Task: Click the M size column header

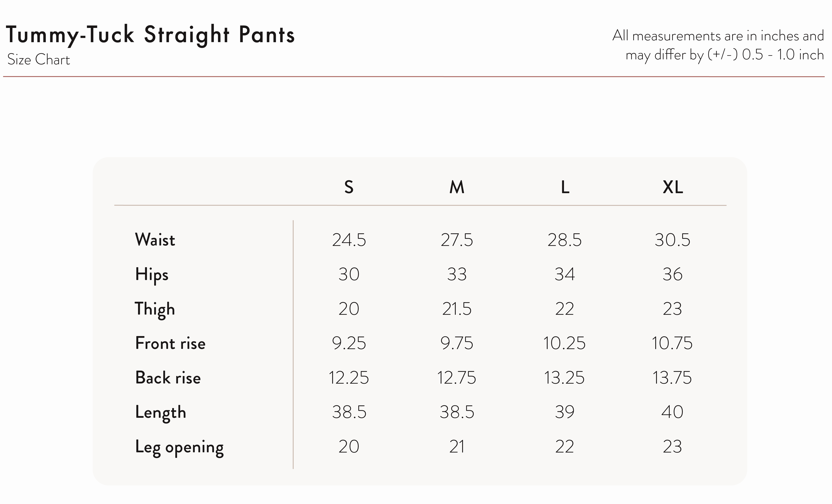Action: tap(457, 187)
